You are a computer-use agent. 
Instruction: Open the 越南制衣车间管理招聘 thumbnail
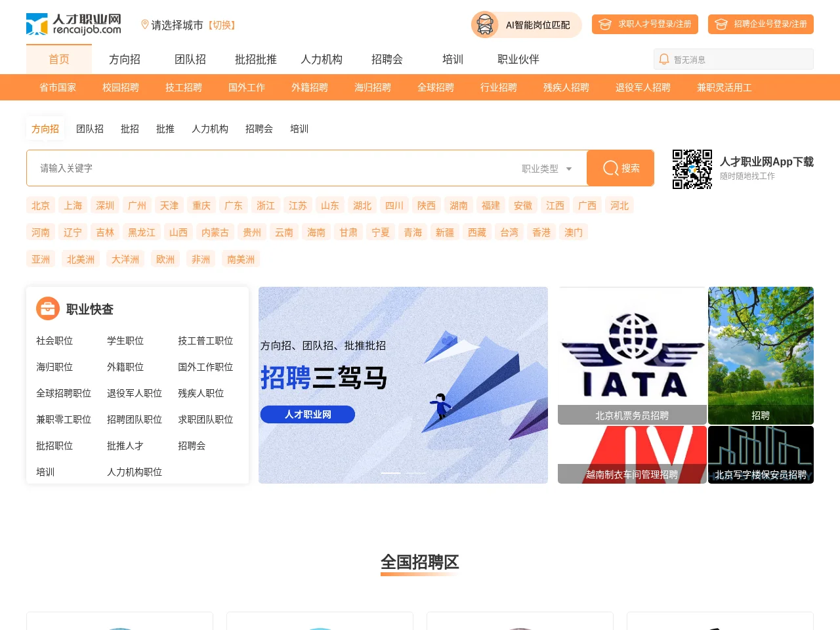632,455
